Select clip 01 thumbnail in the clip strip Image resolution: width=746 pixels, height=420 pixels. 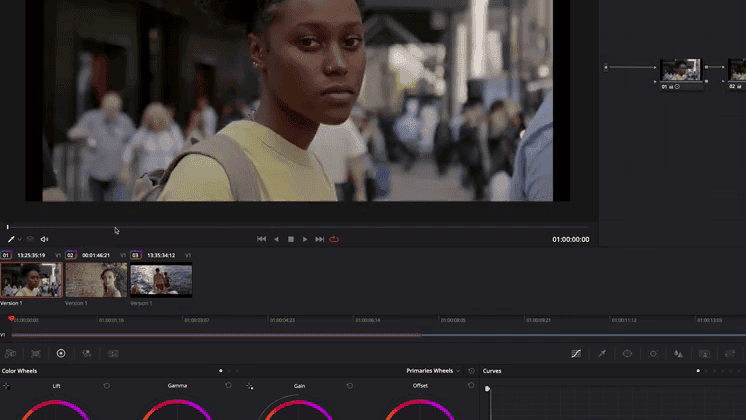tap(31, 280)
